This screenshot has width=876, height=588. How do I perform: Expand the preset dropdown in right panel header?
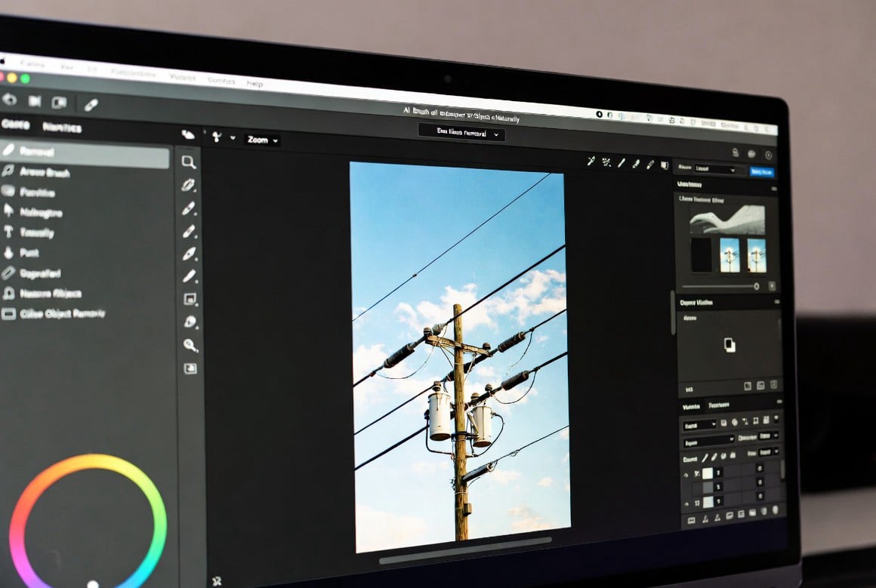pyautogui.click(x=714, y=170)
